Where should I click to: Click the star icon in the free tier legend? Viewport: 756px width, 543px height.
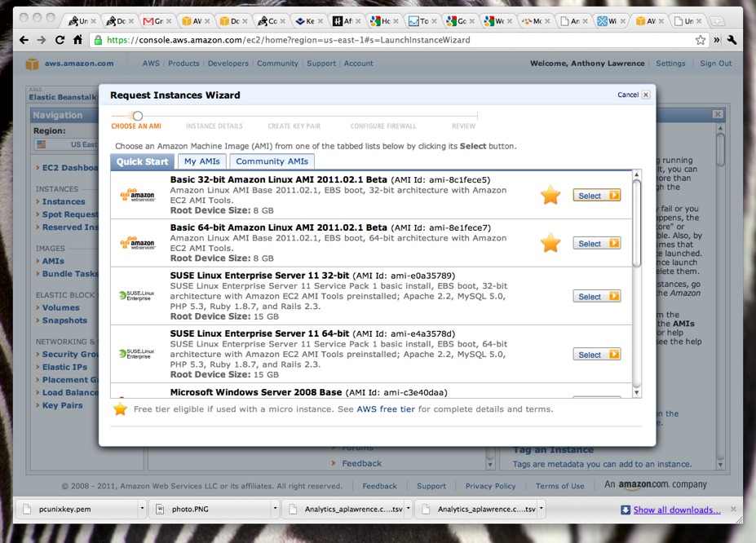coord(120,409)
